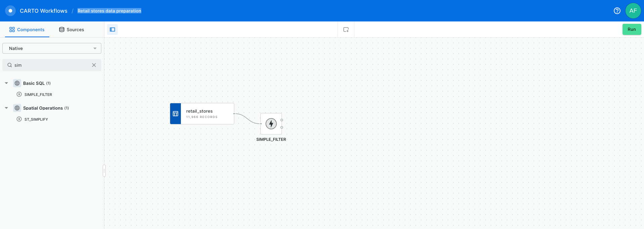Click the search magnifier icon

[10, 65]
